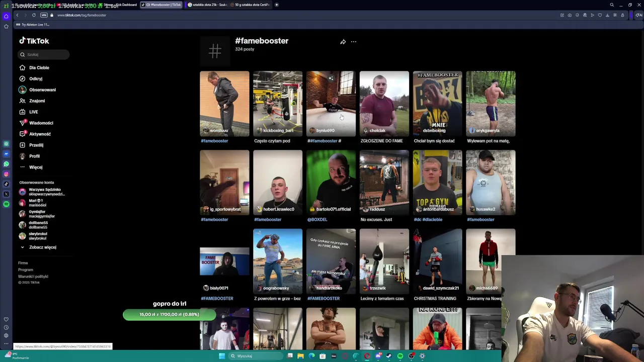Open the three-dot menu beside #famebooster

354,42
